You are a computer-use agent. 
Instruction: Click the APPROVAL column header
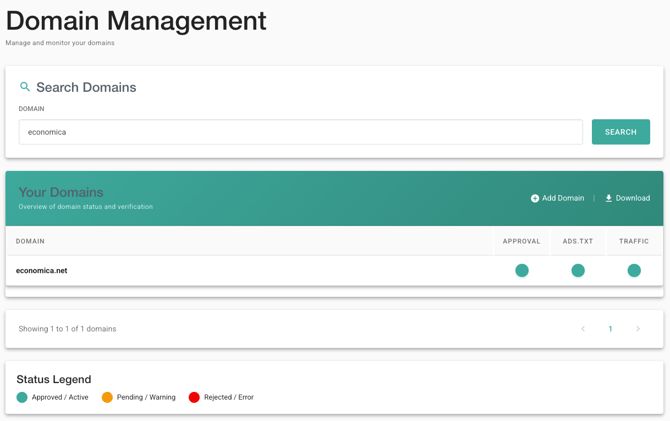[x=521, y=241]
